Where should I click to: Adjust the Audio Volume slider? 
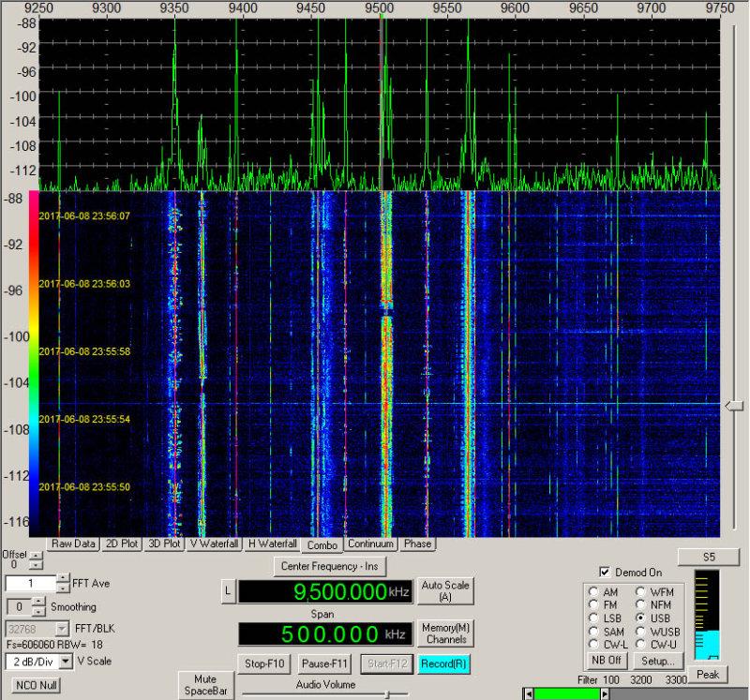pos(387,694)
